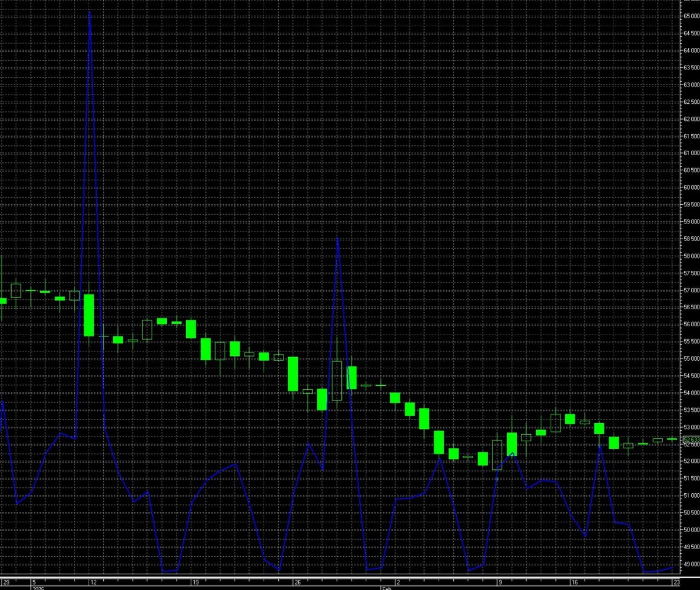Click date label 9 on time axis
Screen dimensions: 700x590
pos(500,582)
